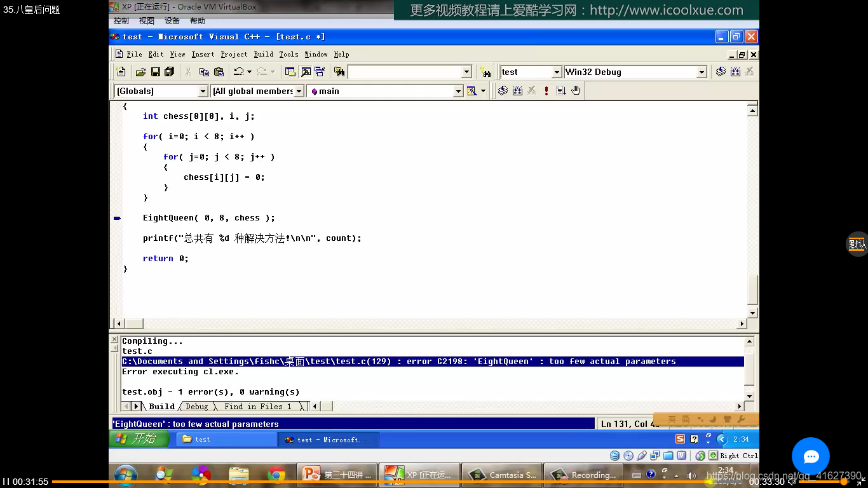This screenshot has height=488, width=868.
Task: Open the Window List icon
Action: tap(320, 72)
